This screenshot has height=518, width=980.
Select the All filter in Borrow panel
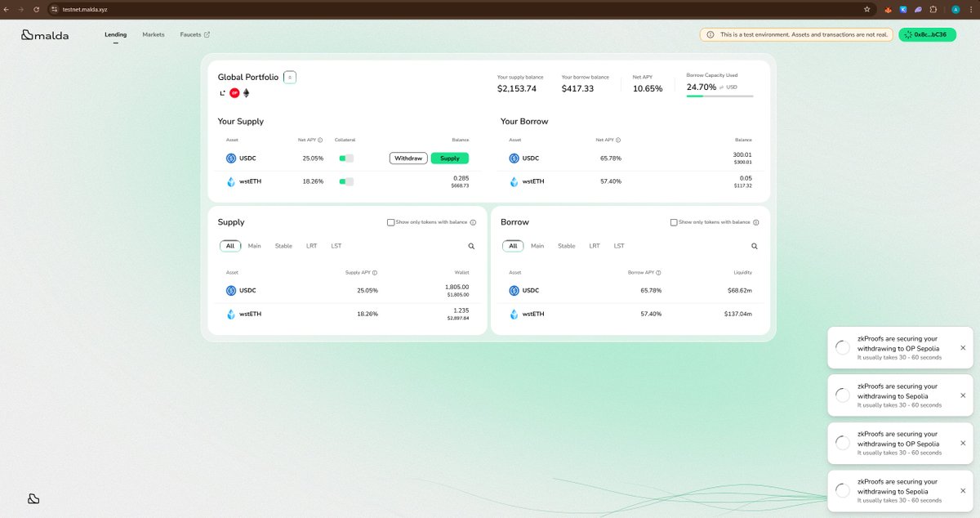click(513, 246)
